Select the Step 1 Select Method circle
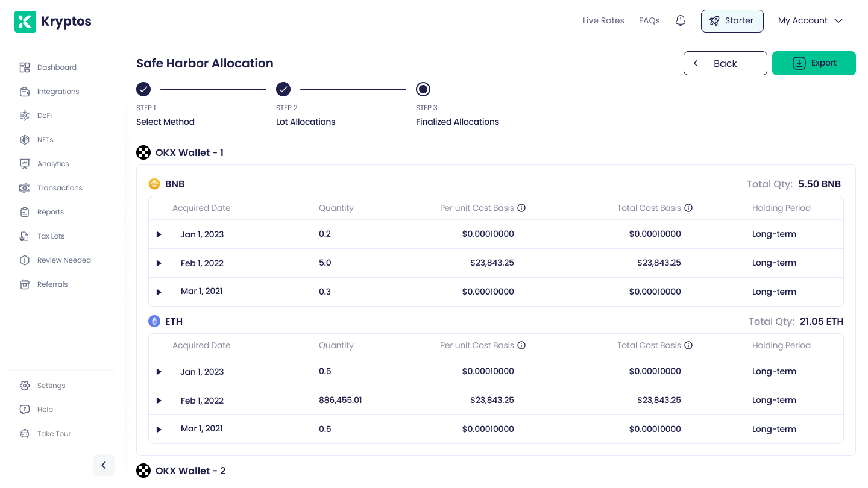Screen dimensions: 868x488 pyautogui.click(x=143, y=89)
